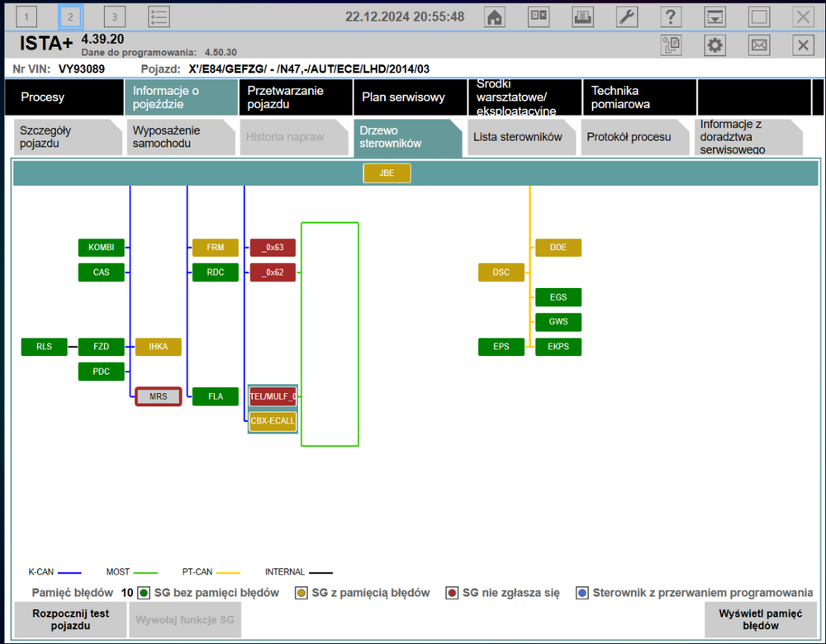Switch to session tab number 3

coord(114,17)
